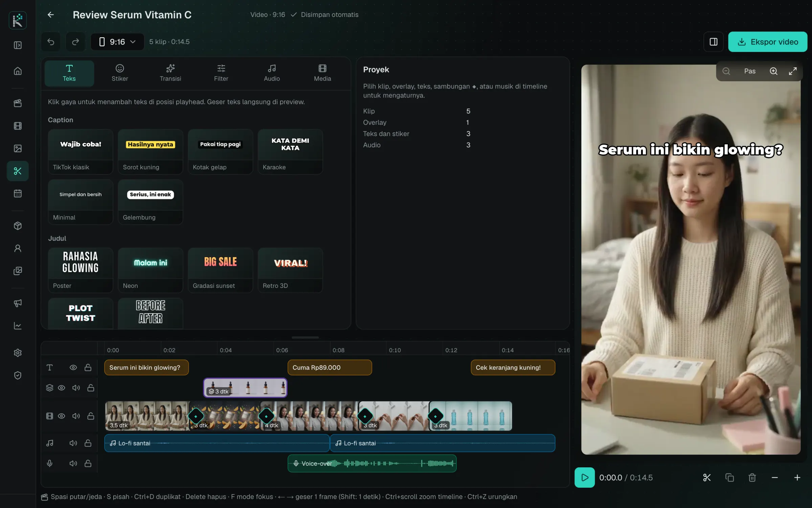This screenshot has height=508, width=812.
Task: Open the Audio tab
Action: point(272,73)
